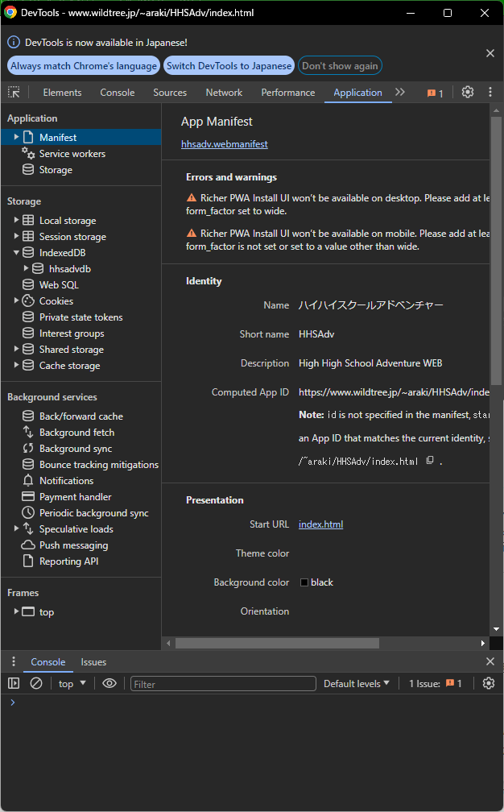This screenshot has width=504, height=812.
Task: Click the issues warning badge in toolbar
Action: pos(435,93)
